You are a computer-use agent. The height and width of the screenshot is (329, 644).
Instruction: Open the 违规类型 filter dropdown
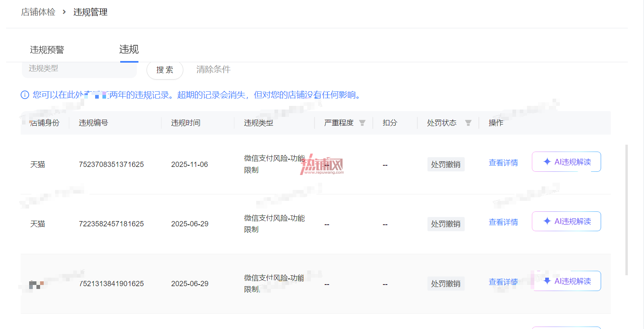point(79,70)
